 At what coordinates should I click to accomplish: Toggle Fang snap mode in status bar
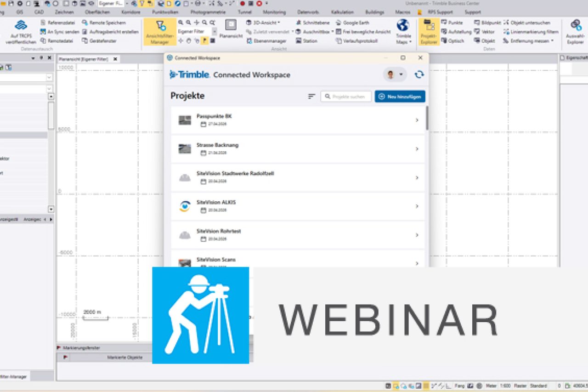pyautogui.click(x=459, y=386)
